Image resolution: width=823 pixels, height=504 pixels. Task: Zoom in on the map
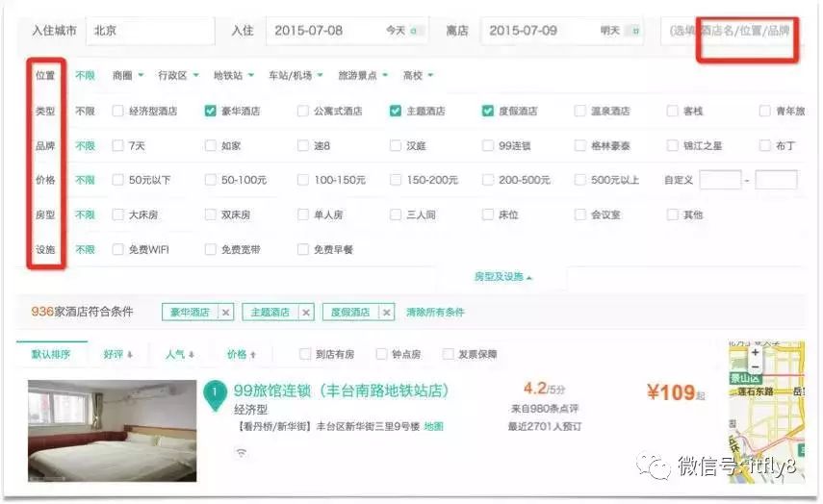pos(755,352)
